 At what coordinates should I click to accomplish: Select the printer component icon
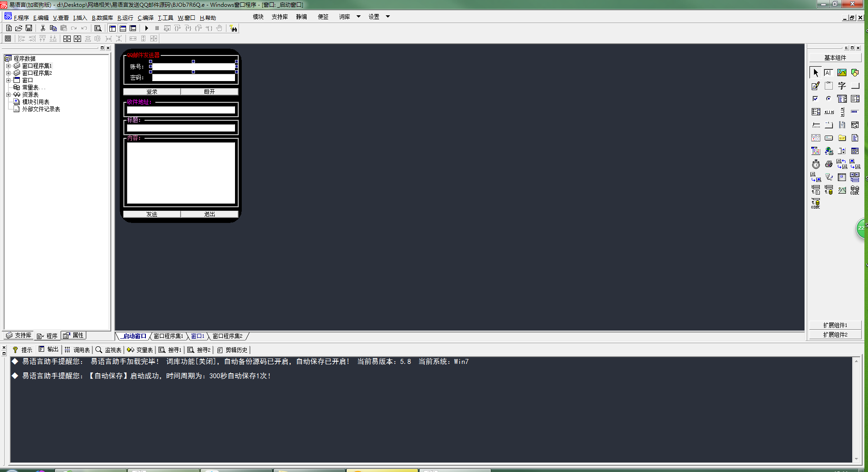[x=828, y=164]
